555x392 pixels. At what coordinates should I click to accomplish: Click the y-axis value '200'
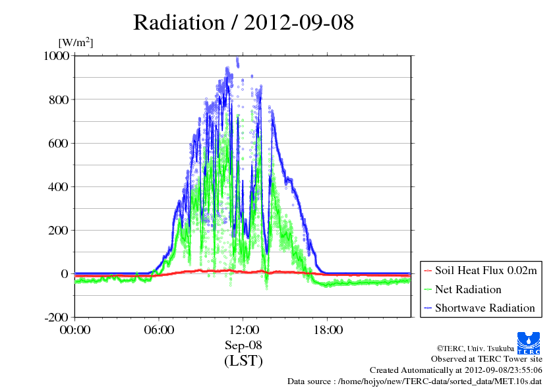tap(59, 231)
